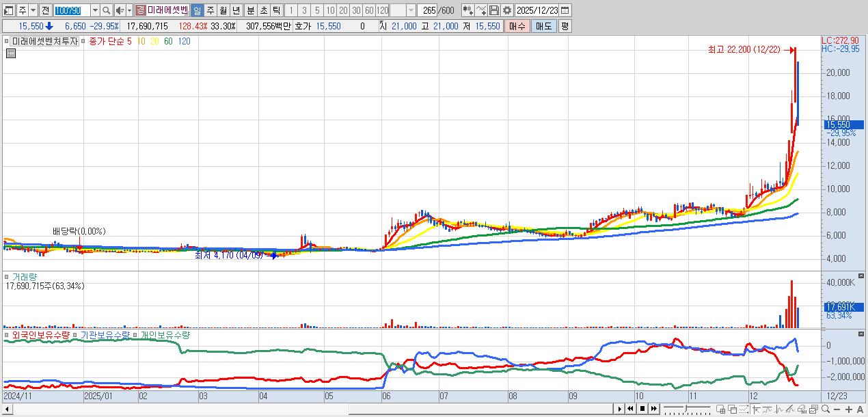This screenshot has width=868, height=417.
Task: Click the 매도 sell button
Action: [543, 26]
